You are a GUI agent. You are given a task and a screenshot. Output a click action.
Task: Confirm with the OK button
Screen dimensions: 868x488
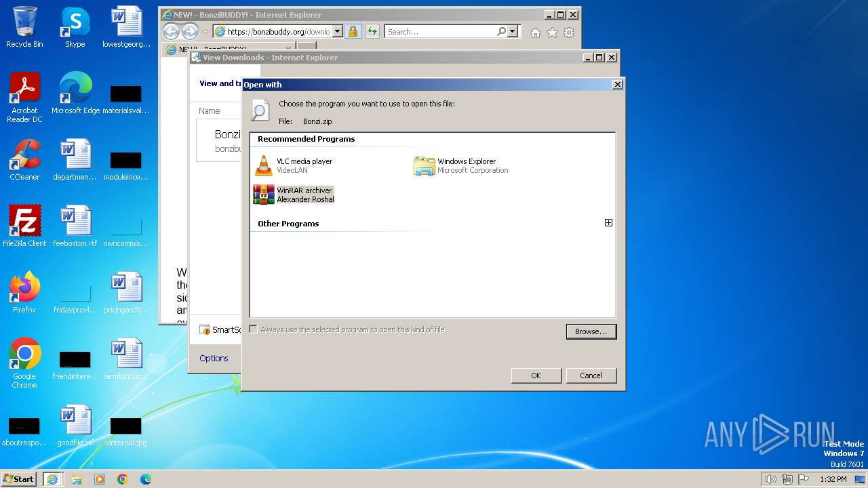click(536, 375)
